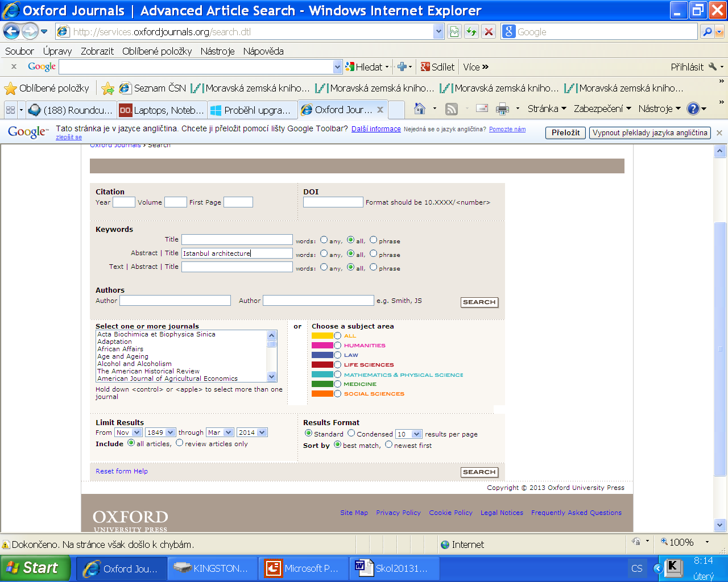Choose Humanities subject area radio
728x582 pixels.
pyautogui.click(x=337, y=346)
